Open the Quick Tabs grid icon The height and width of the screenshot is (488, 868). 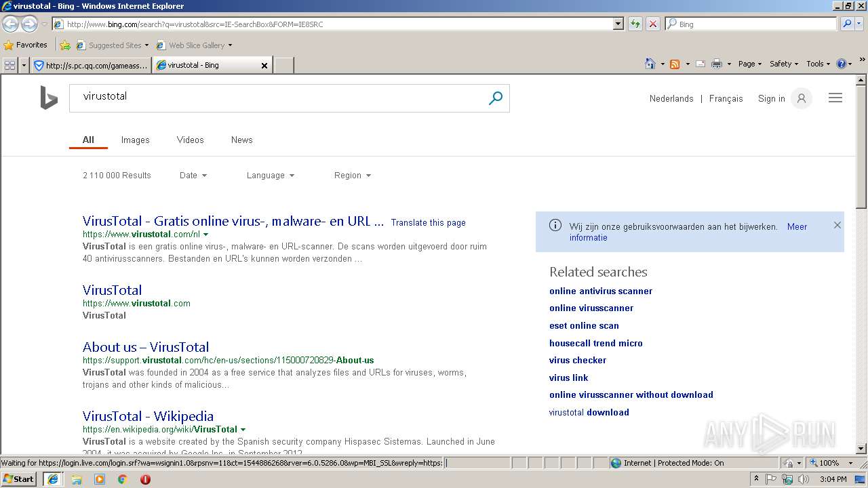click(x=10, y=65)
